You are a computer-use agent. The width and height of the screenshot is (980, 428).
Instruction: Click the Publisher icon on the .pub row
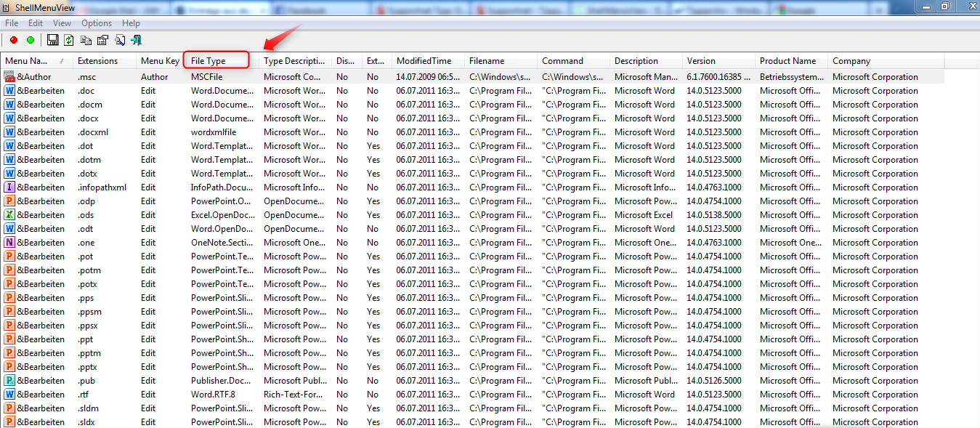pyautogui.click(x=9, y=380)
